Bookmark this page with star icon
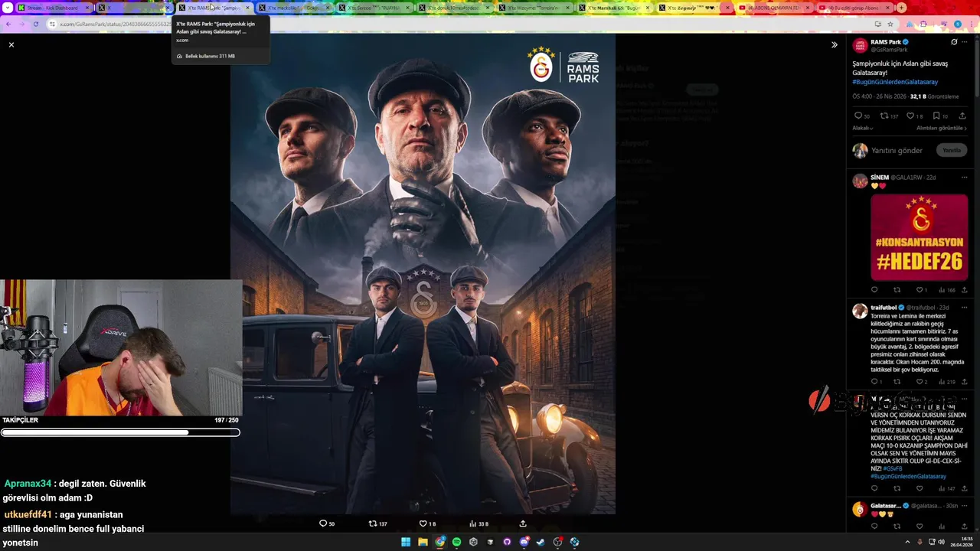This screenshot has width=980, height=551. (x=890, y=24)
